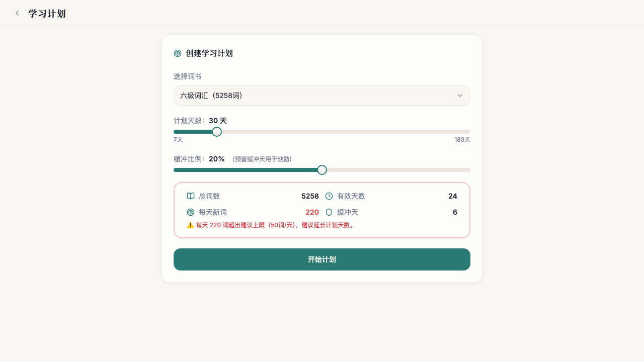
Task: Click the 7天 label under the days slider
Action: tap(178, 139)
